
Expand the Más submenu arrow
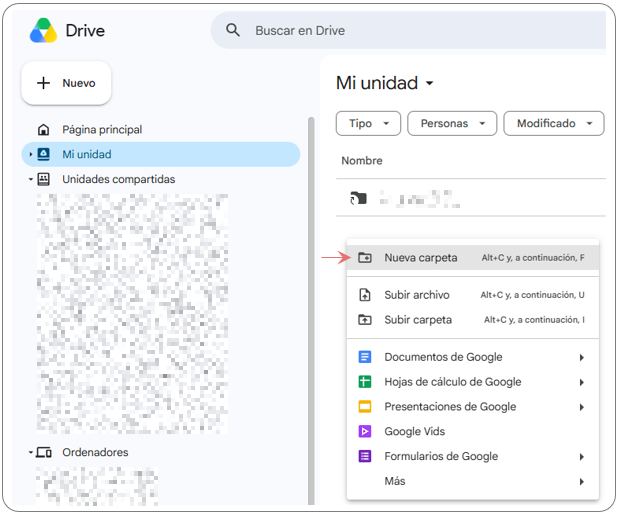[581, 482]
